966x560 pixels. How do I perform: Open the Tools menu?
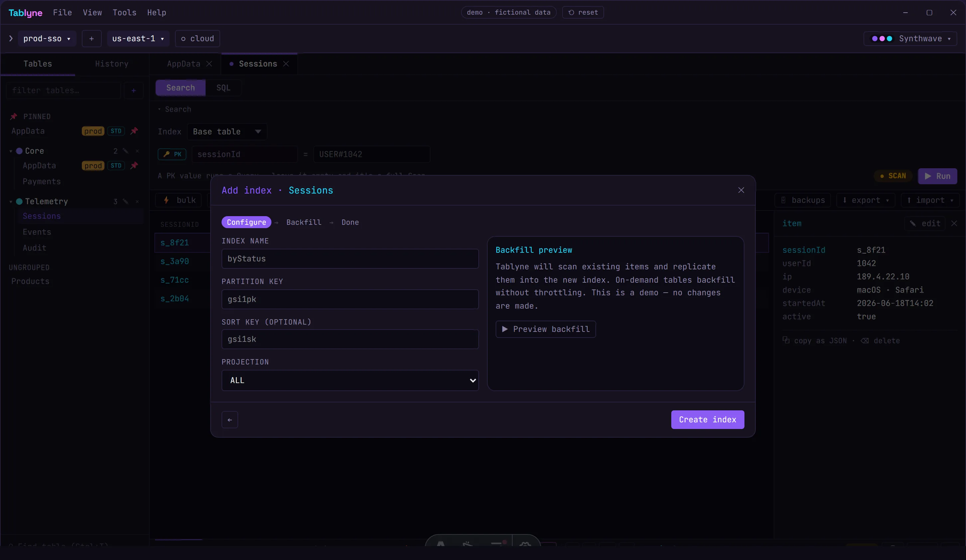pyautogui.click(x=125, y=13)
